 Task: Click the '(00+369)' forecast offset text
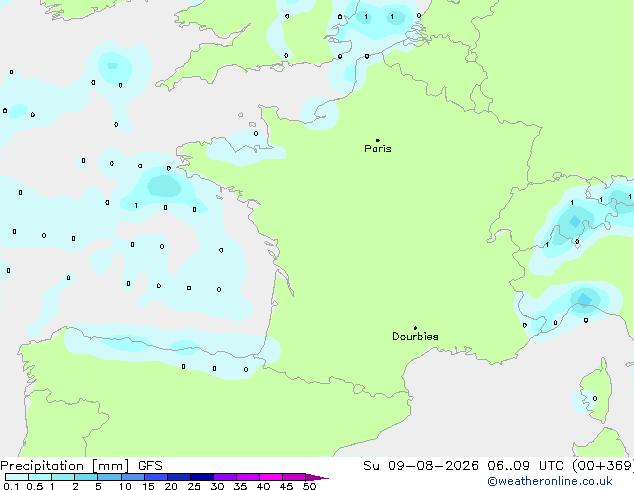point(603,466)
